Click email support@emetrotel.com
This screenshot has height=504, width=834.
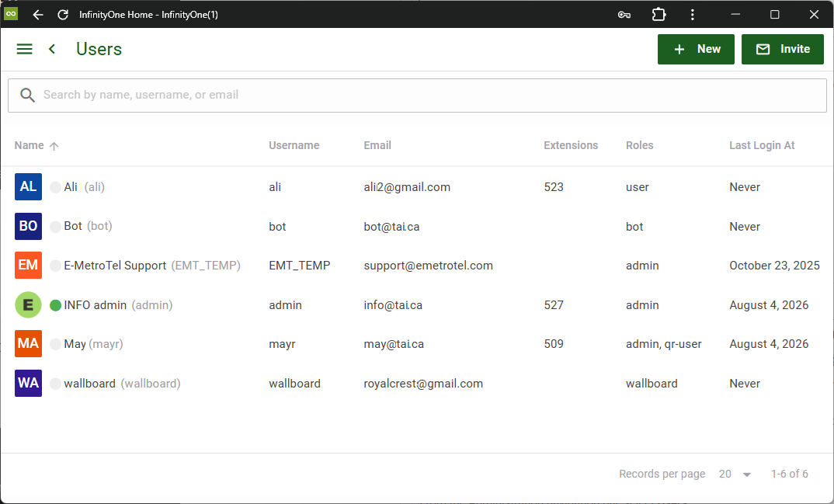[428, 266]
